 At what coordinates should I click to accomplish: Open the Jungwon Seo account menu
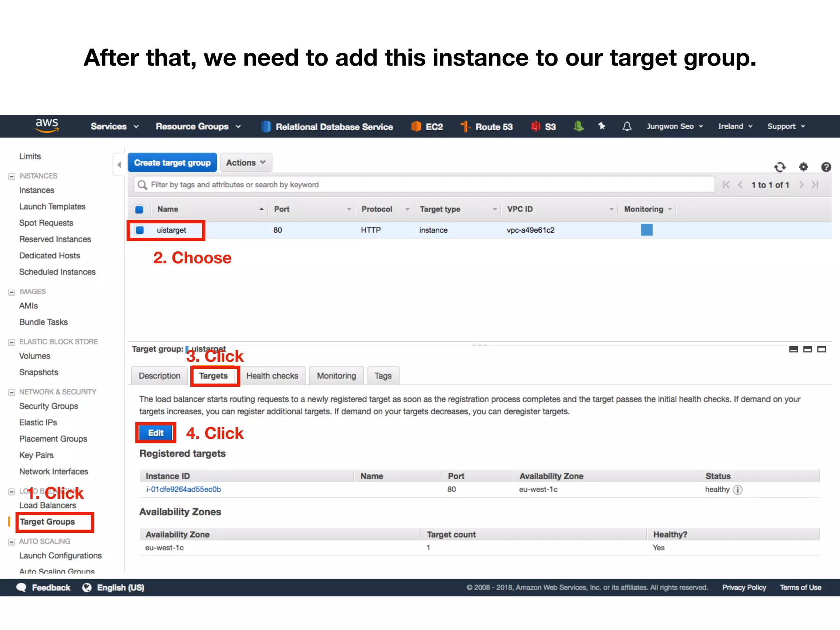point(675,126)
